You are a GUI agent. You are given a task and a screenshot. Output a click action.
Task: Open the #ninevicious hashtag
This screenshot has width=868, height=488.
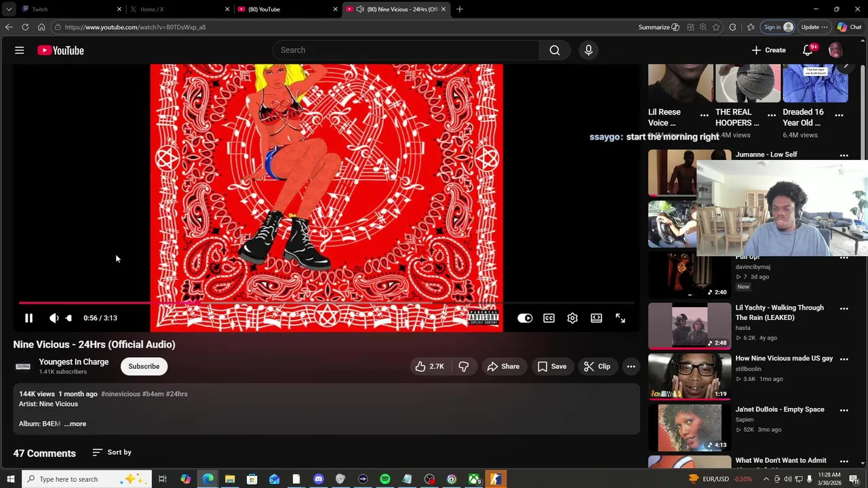(x=120, y=394)
